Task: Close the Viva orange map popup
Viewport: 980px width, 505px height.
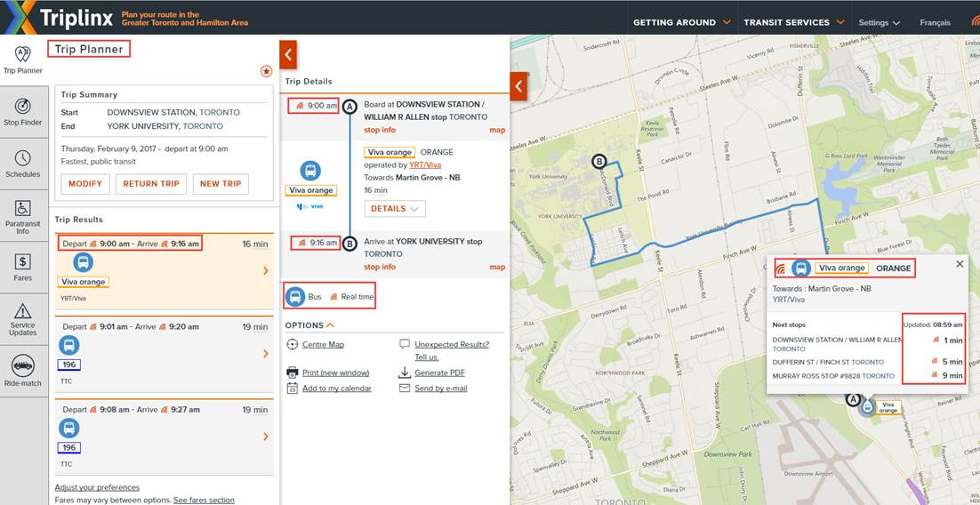Action: 960,264
